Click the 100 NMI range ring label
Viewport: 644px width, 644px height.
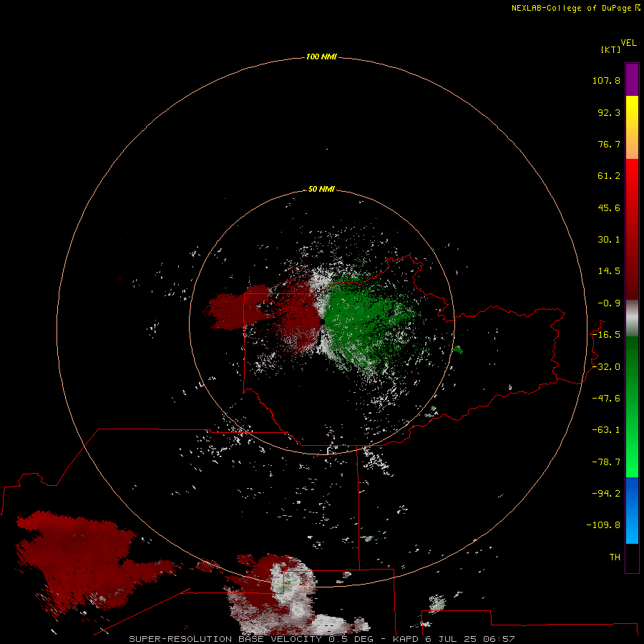point(321,57)
